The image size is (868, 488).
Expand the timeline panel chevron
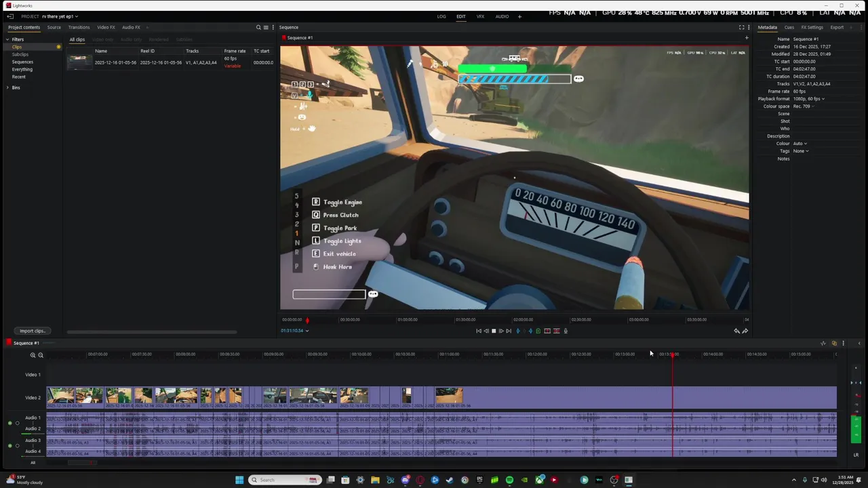pyautogui.click(x=859, y=343)
